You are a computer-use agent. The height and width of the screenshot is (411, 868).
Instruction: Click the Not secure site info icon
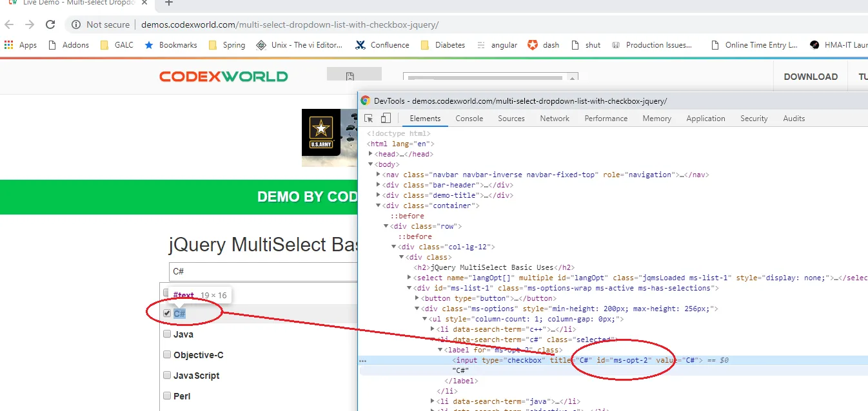click(76, 24)
